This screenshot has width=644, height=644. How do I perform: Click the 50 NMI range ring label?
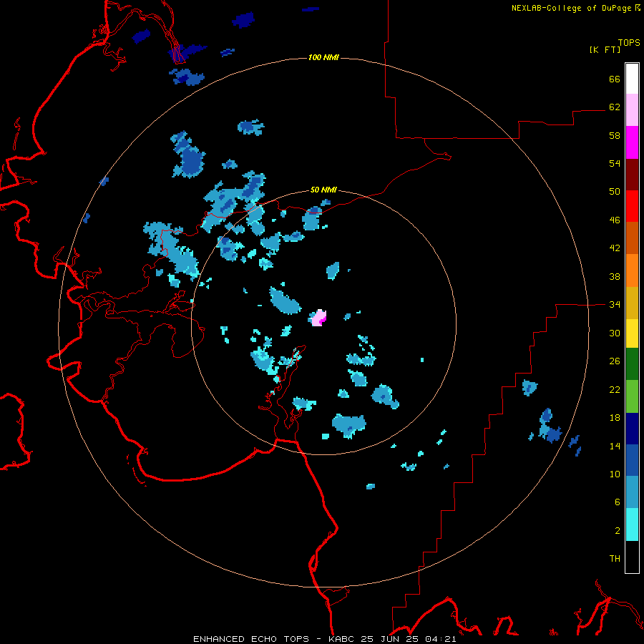click(x=323, y=190)
